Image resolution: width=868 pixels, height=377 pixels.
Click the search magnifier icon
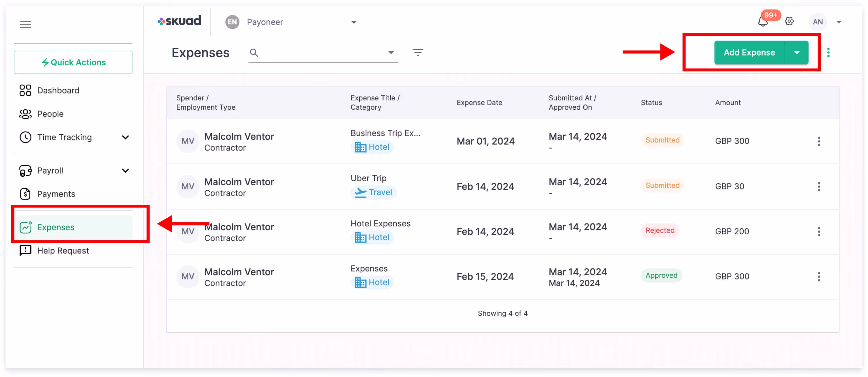pos(254,53)
